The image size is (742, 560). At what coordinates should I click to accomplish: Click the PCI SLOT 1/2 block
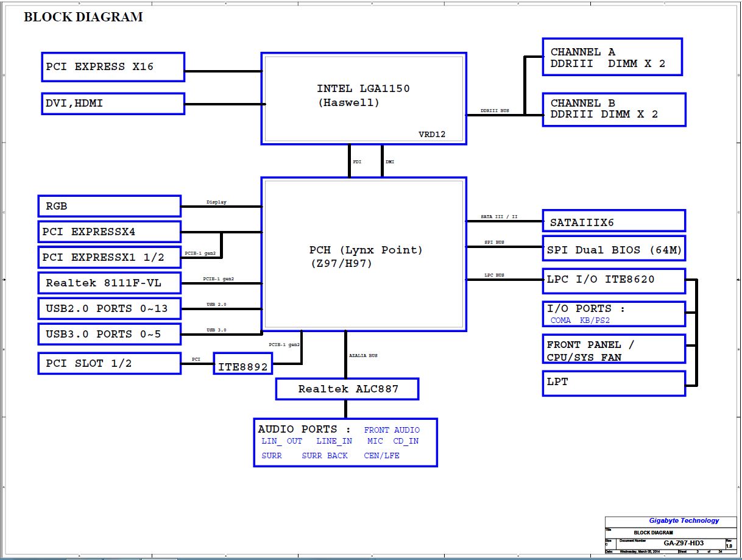tap(109, 363)
